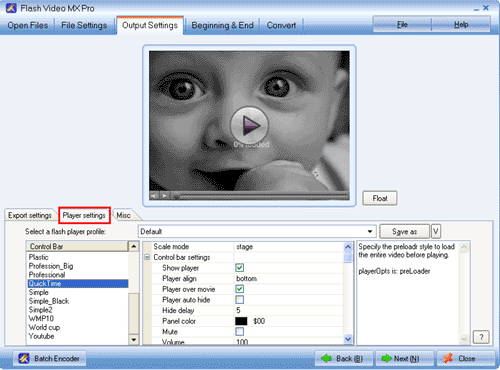Open the flash player profile dropdown
This screenshot has height=370, width=500.
pos(370,231)
